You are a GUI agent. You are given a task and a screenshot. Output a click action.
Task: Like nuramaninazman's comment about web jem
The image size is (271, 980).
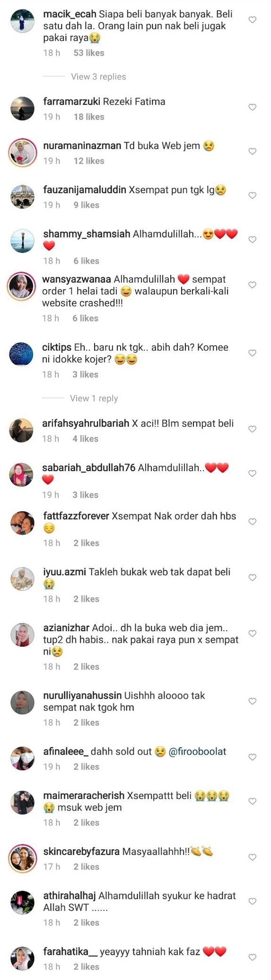(253, 151)
